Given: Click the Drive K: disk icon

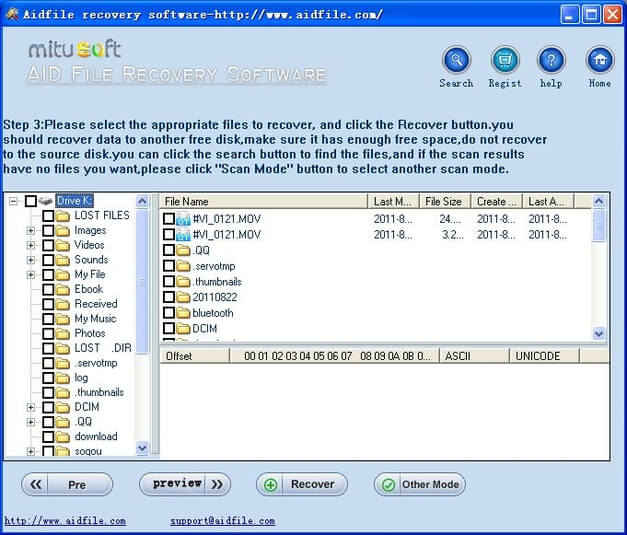Looking at the screenshot, I should pyautogui.click(x=46, y=201).
